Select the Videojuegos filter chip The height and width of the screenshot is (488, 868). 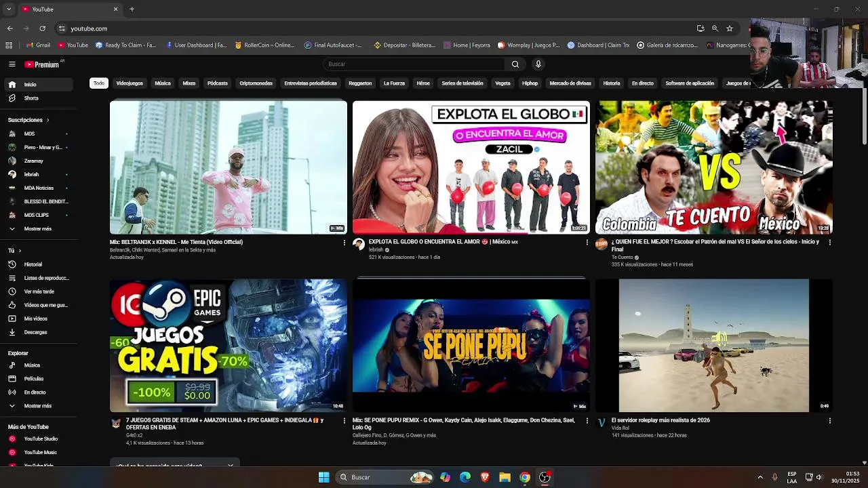tap(130, 83)
